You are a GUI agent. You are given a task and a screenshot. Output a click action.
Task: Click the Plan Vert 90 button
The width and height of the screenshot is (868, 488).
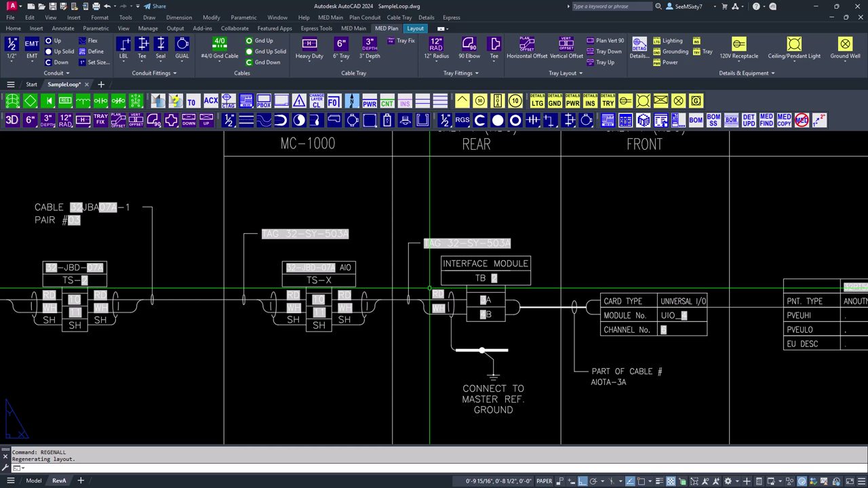click(605, 41)
